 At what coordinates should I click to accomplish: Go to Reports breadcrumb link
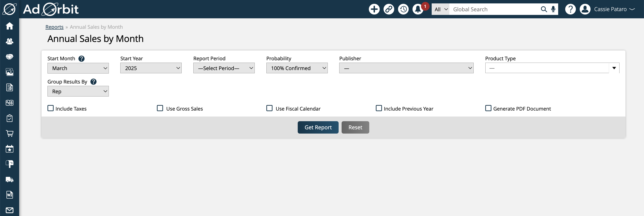(54, 27)
